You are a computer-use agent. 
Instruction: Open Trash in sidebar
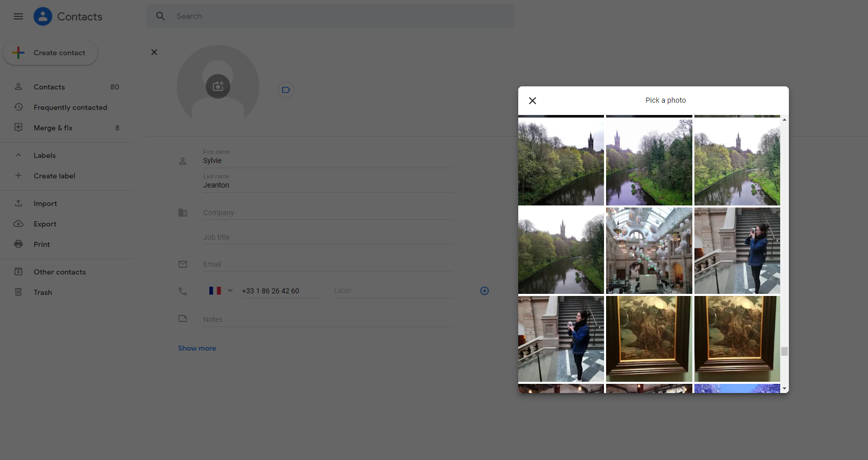66,292
